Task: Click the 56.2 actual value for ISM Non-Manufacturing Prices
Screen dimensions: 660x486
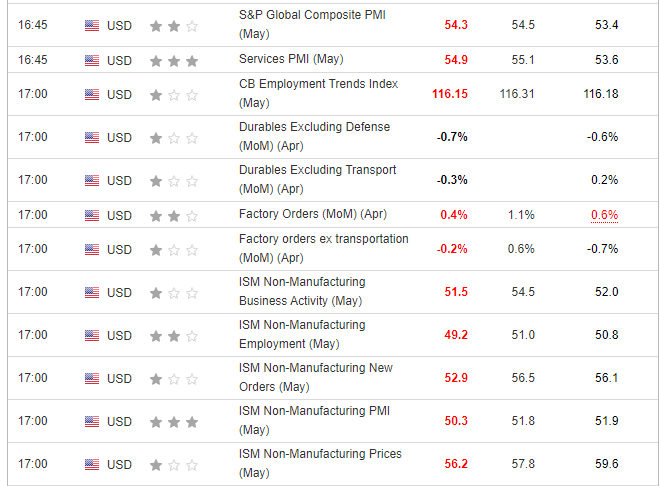Action: 455,464
